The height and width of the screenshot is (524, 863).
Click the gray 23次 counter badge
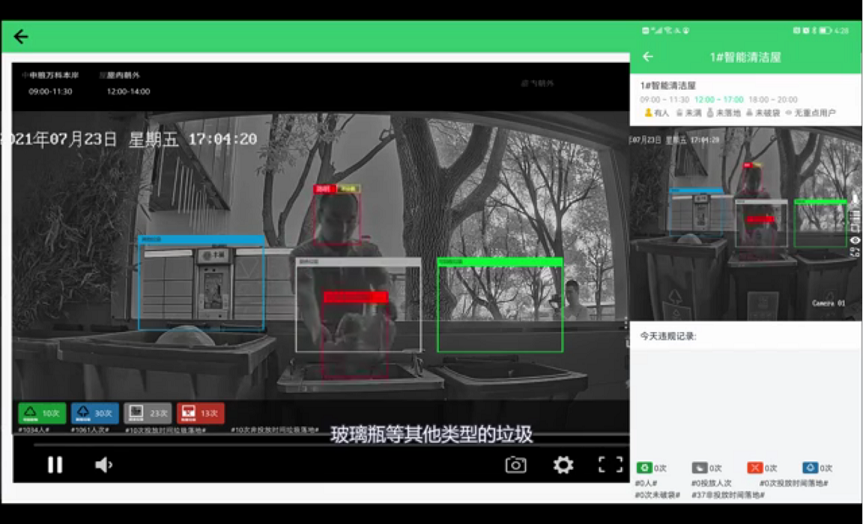click(x=148, y=413)
